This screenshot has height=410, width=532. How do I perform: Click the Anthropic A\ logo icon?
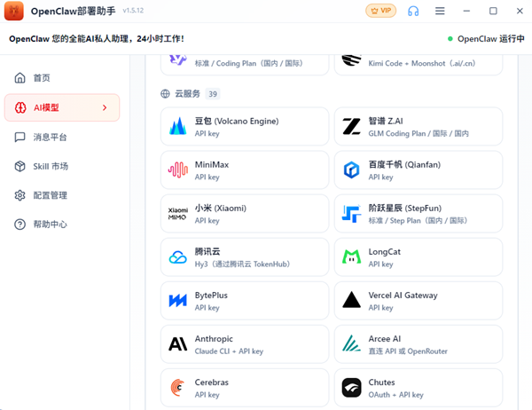[178, 344]
